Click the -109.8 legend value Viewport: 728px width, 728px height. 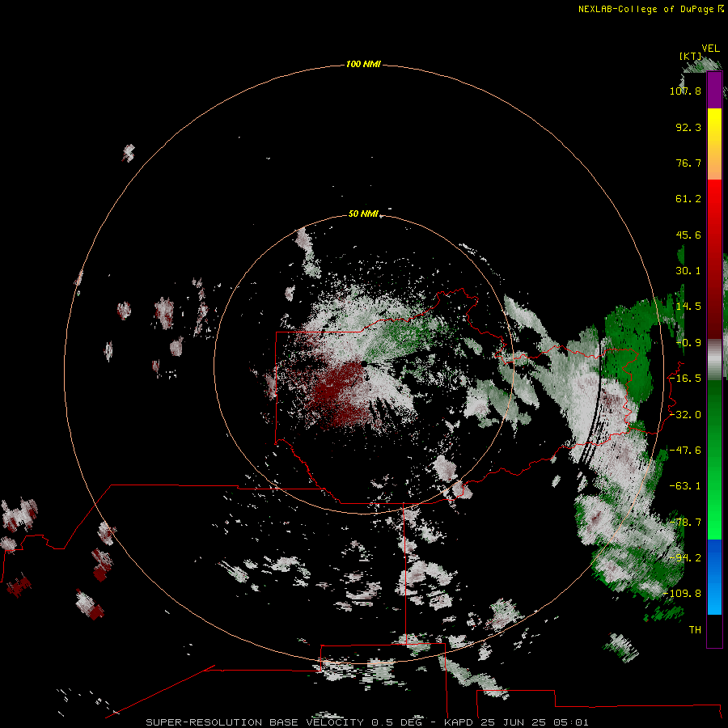tap(683, 594)
